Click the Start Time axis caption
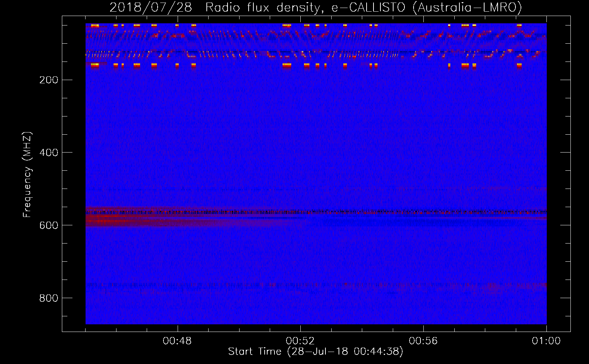Screen dimensions: 589x364 [316, 352]
